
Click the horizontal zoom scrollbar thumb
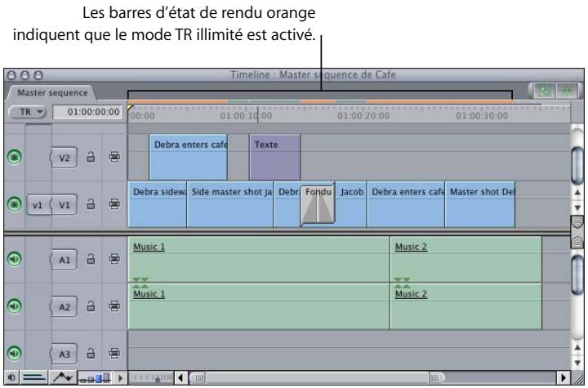(317, 377)
